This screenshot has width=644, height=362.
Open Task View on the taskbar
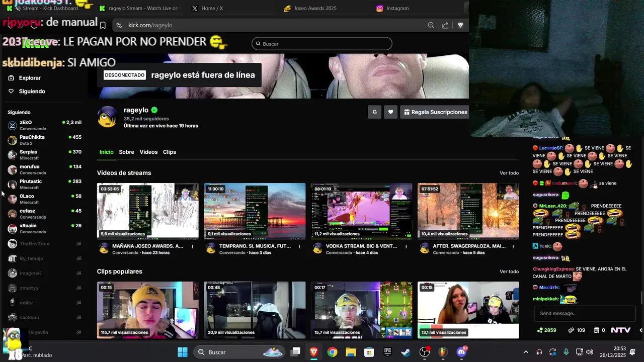pos(296,352)
